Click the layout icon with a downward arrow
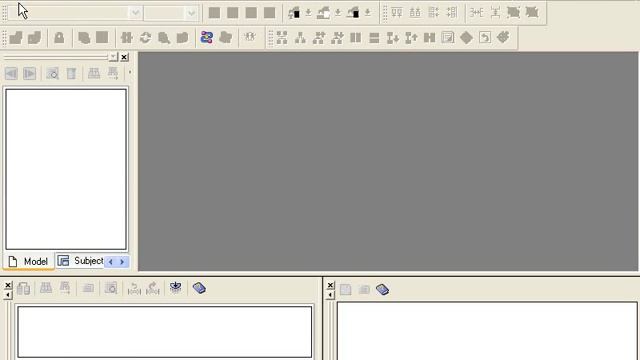 point(393,38)
